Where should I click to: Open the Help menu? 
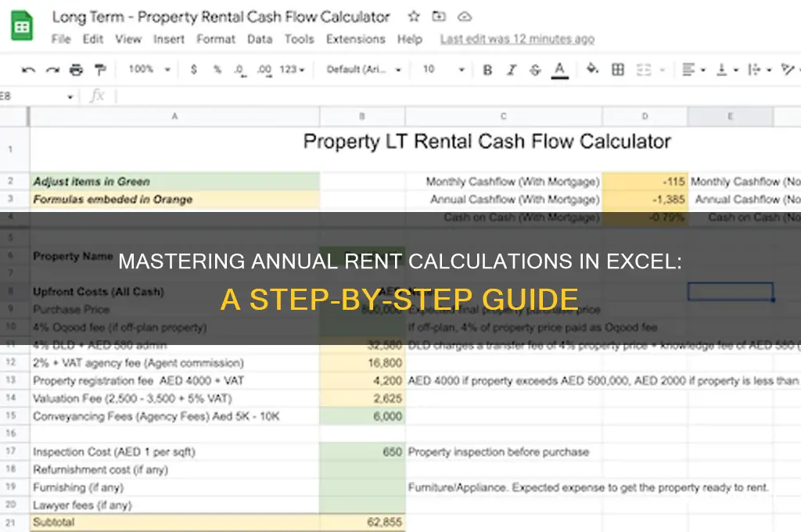click(x=410, y=39)
